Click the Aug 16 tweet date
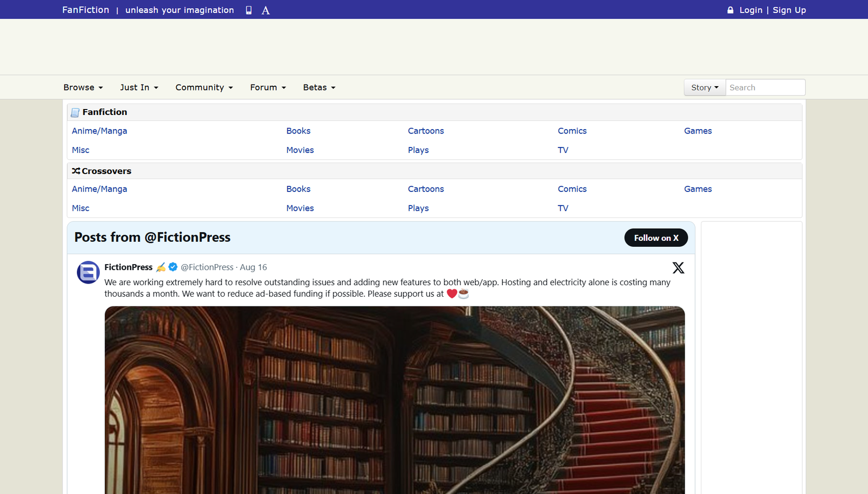 (x=253, y=267)
